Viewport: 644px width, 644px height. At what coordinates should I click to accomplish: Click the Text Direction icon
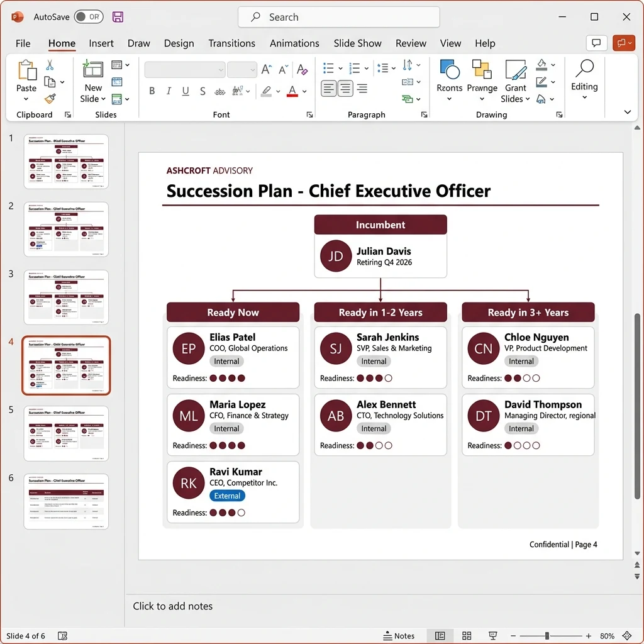pos(408,65)
